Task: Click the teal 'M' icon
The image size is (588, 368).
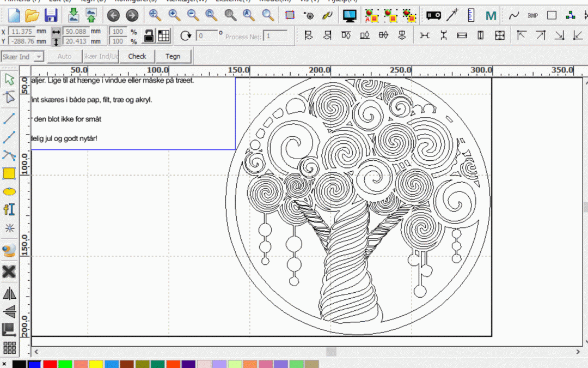Action: (491, 16)
